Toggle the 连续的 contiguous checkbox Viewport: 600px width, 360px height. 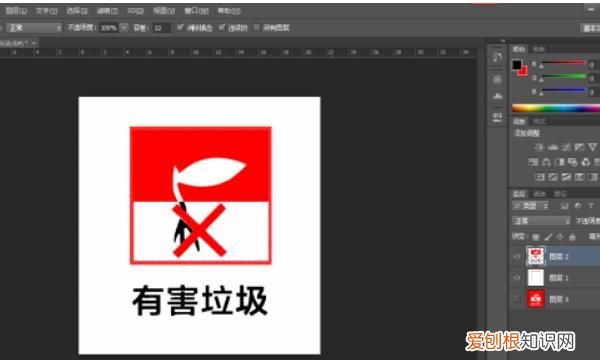[222, 27]
